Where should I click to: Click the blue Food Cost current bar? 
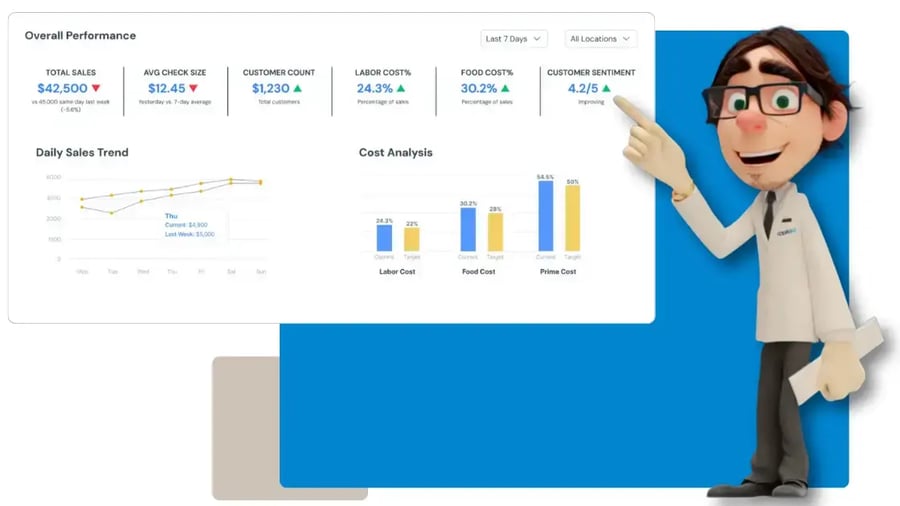click(x=468, y=229)
